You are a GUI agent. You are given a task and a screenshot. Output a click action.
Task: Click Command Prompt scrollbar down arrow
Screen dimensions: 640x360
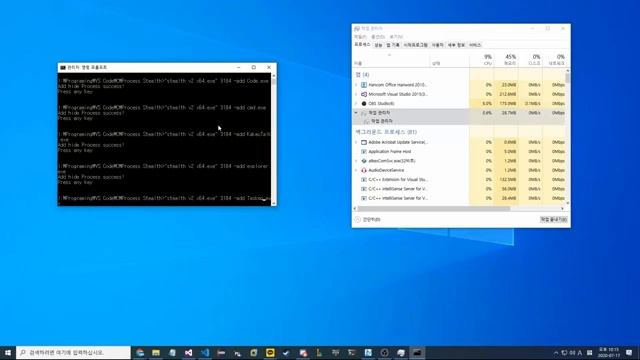[273, 203]
